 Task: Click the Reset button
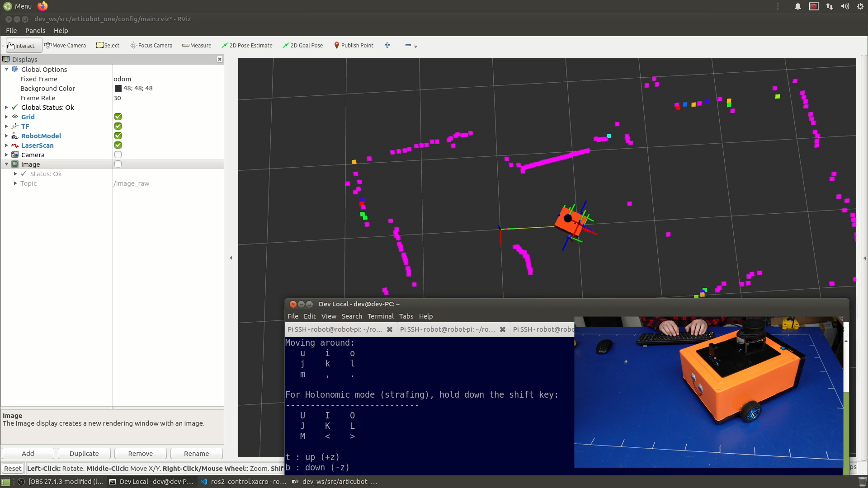coord(13,468)
